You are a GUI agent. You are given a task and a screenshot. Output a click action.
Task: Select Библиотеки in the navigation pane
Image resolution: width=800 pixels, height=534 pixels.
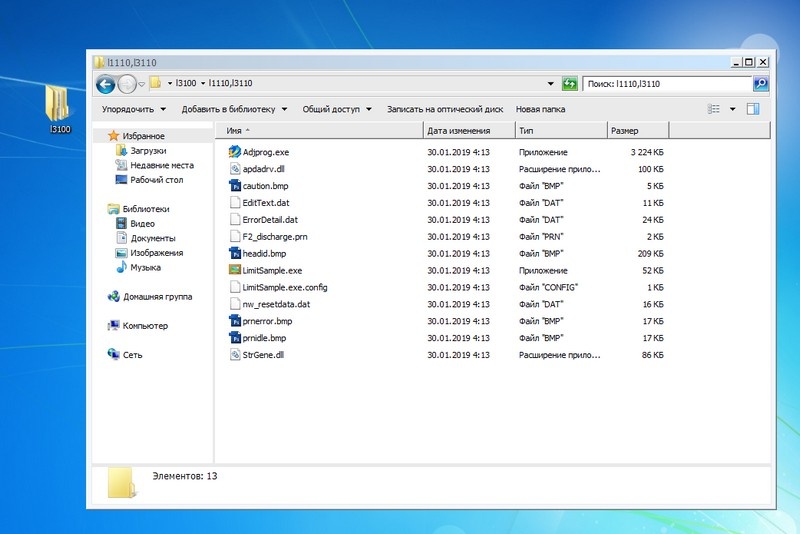(x=145, y=209)
